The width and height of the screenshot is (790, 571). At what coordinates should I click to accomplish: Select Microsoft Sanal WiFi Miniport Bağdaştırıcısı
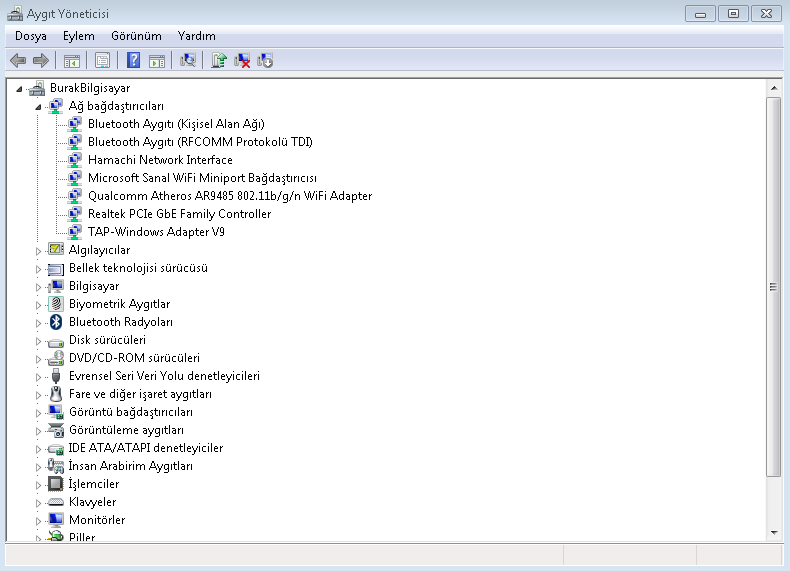click(202, 178)
